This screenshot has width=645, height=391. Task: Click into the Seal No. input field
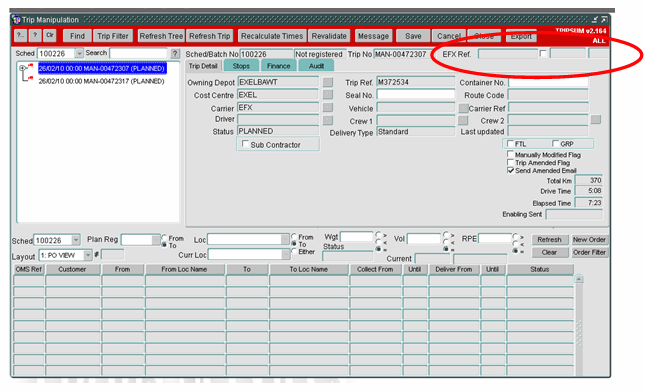coord(415,95)
